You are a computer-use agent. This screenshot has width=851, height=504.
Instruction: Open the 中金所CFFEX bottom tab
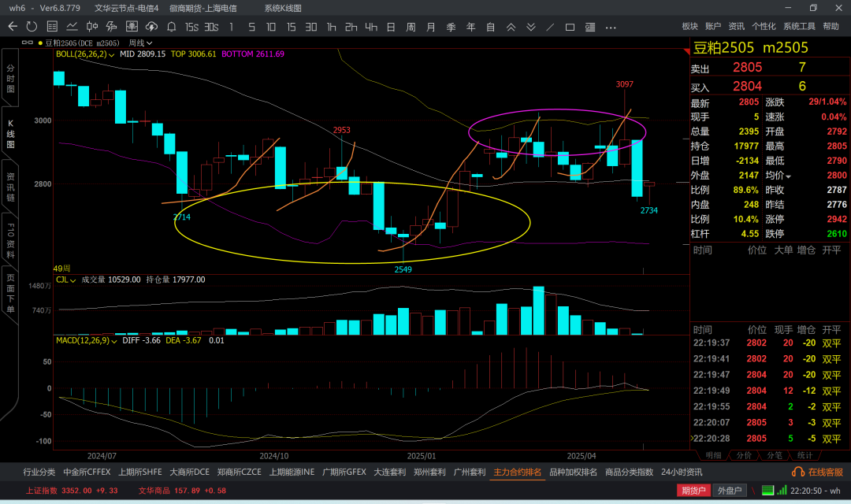coord(87,472)
